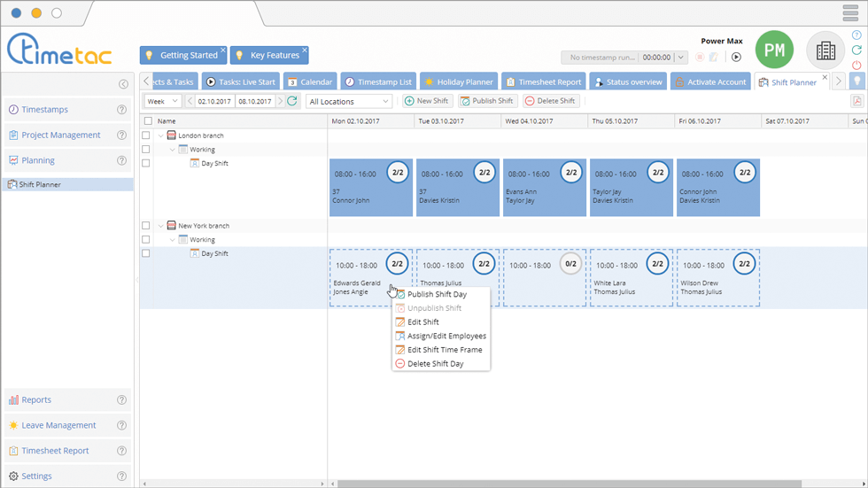
Task: Close the Key Features tip
Action: pyautogui.click(x=305, y=50)
